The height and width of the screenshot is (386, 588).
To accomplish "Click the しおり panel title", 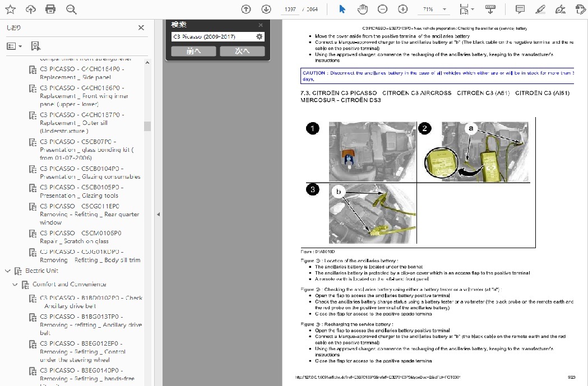I will (x=14, y=27).
